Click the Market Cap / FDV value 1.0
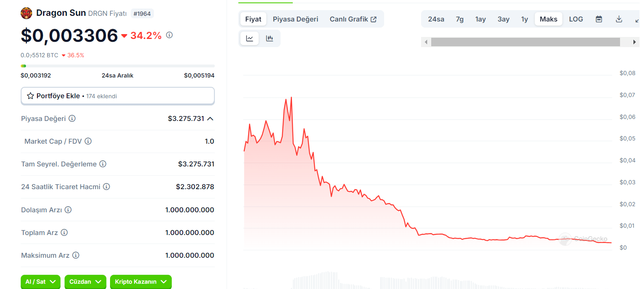This screenshot has width=644, height=289. pyautogui.click(x=210, y=141)
